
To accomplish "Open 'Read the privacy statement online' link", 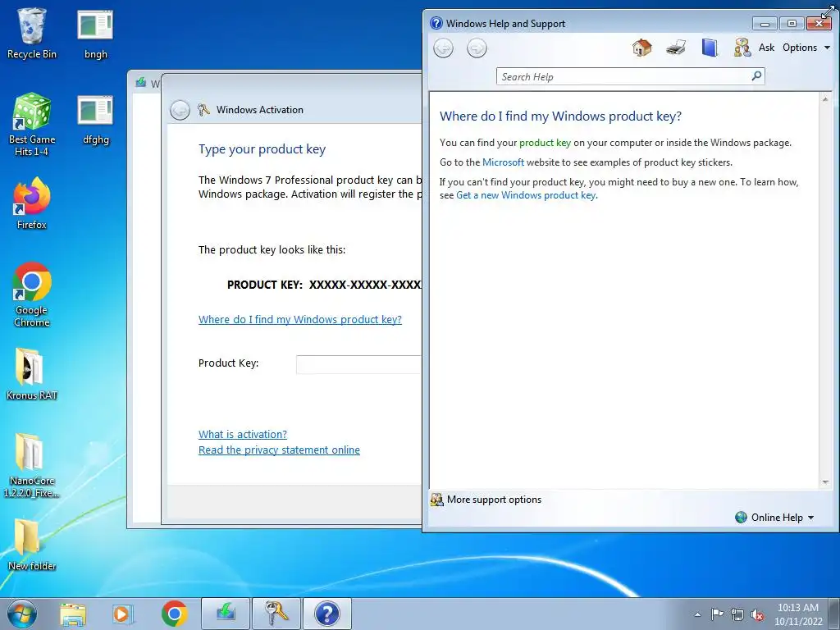I will click(279, 450).
